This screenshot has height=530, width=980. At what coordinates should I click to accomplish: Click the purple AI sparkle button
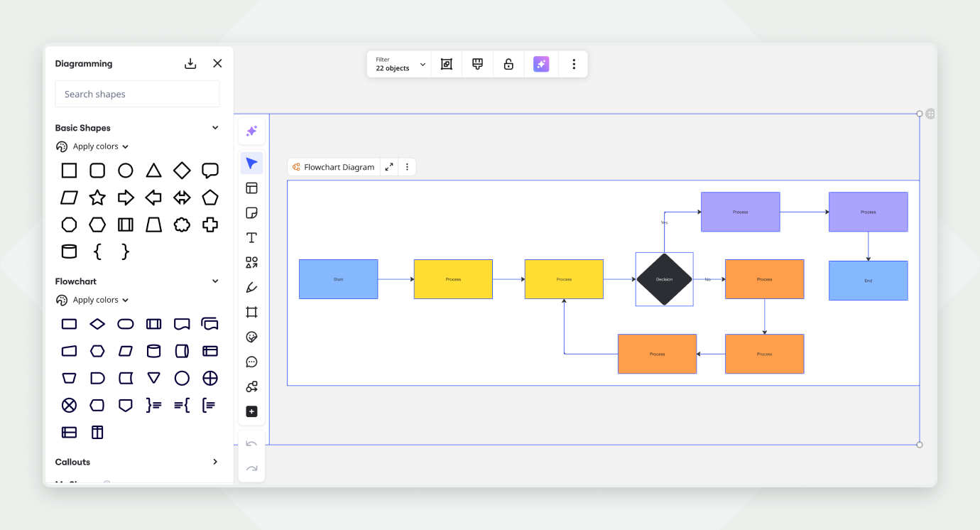541,64
